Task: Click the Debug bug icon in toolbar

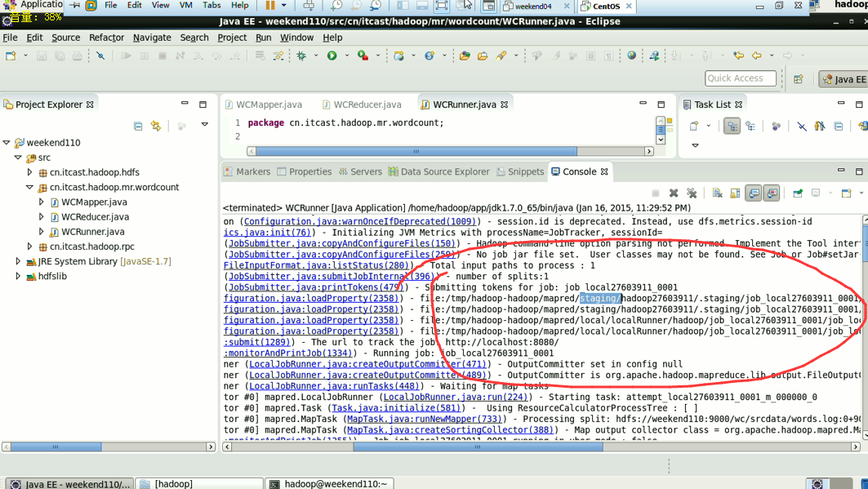Action: 301,56
